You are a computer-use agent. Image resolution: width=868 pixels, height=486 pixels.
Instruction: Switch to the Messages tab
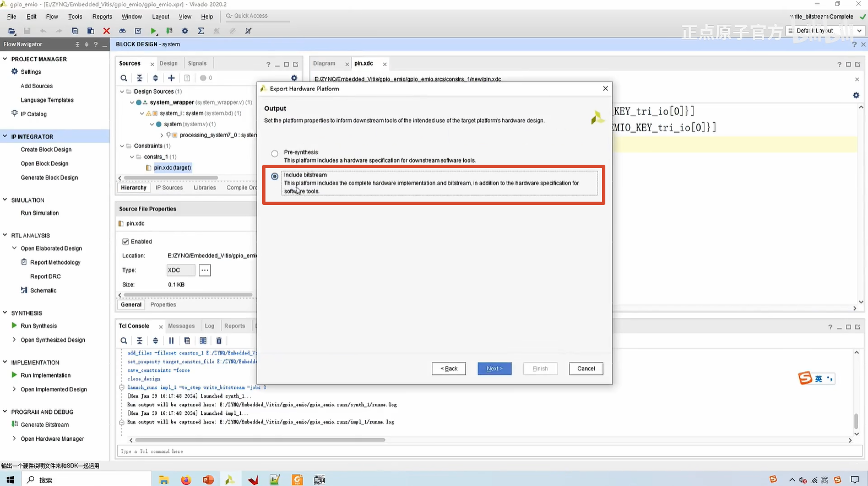point(181,326)
